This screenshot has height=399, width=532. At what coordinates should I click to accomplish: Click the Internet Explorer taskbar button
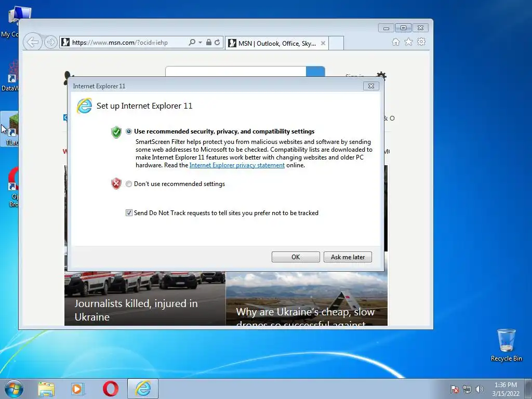coord(143,389)
